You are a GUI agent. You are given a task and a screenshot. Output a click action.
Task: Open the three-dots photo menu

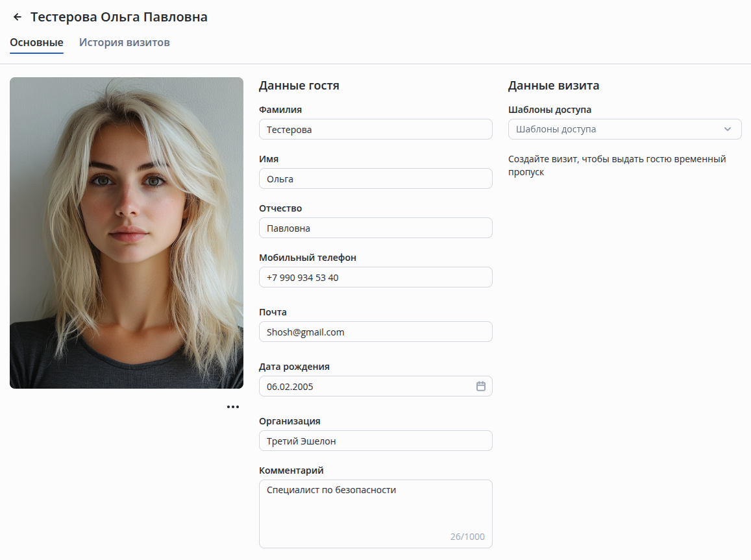233,407
